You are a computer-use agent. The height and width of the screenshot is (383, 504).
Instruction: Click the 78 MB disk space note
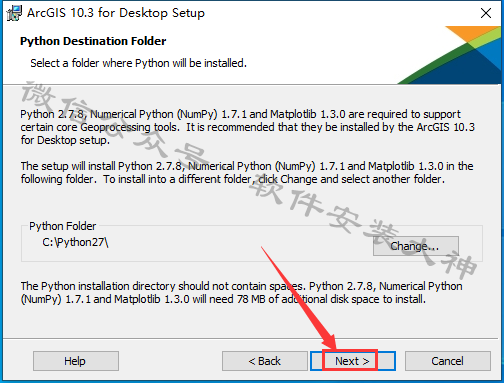coord(241,293)
